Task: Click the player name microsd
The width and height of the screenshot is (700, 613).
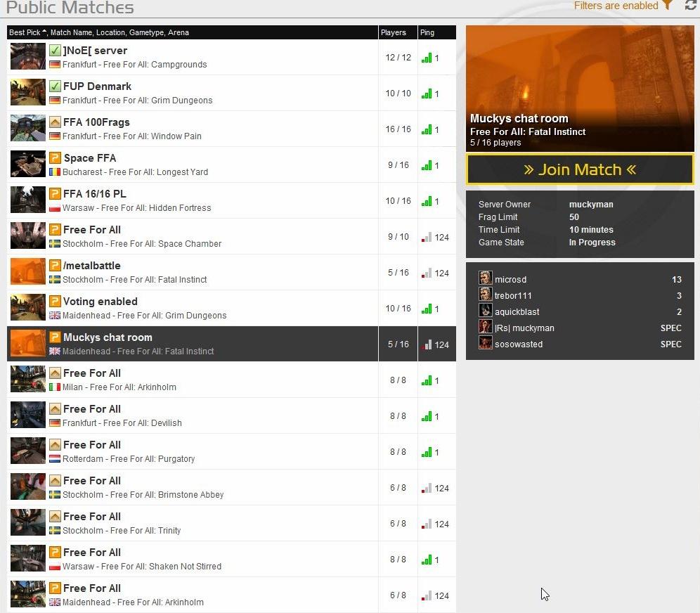Action: (510, 280)
